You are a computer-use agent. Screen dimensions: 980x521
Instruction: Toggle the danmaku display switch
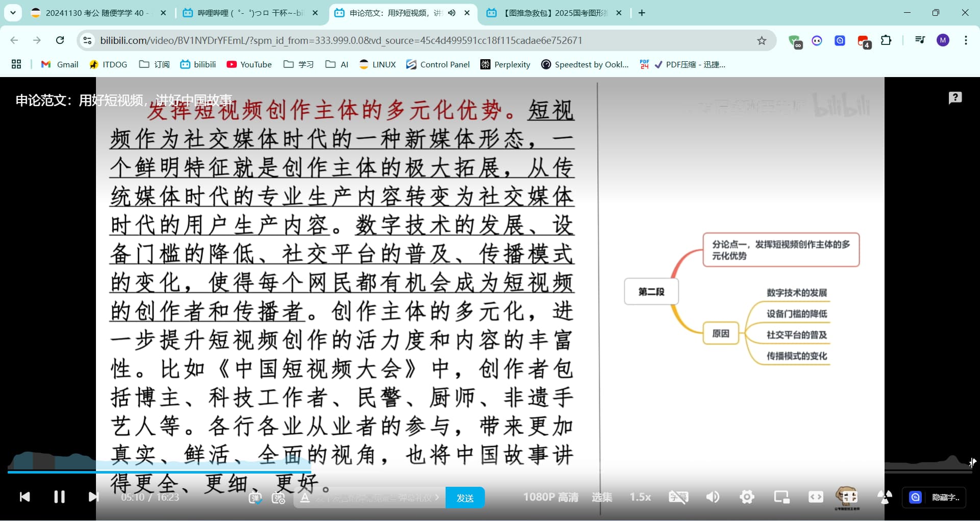coord(255,498)
